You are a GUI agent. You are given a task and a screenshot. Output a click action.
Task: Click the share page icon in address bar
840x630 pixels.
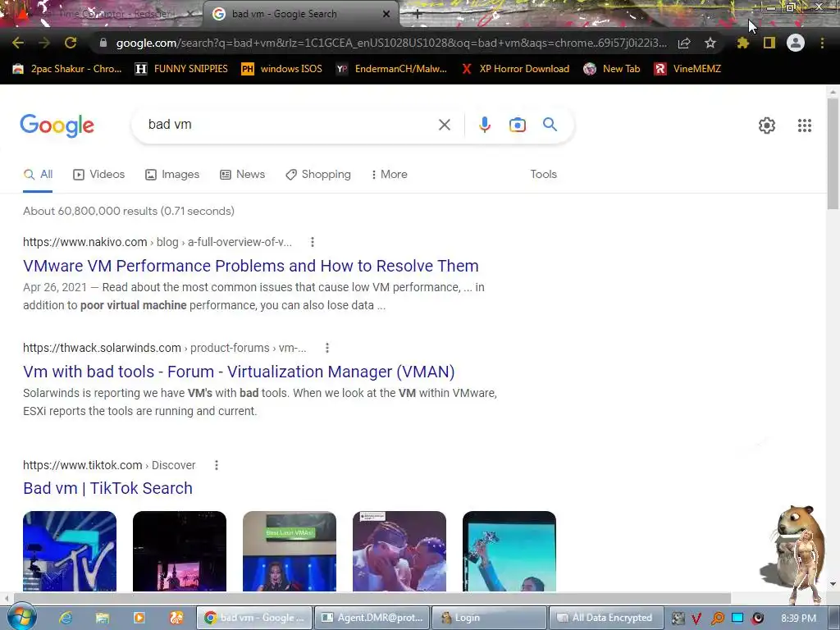(684, 43)
